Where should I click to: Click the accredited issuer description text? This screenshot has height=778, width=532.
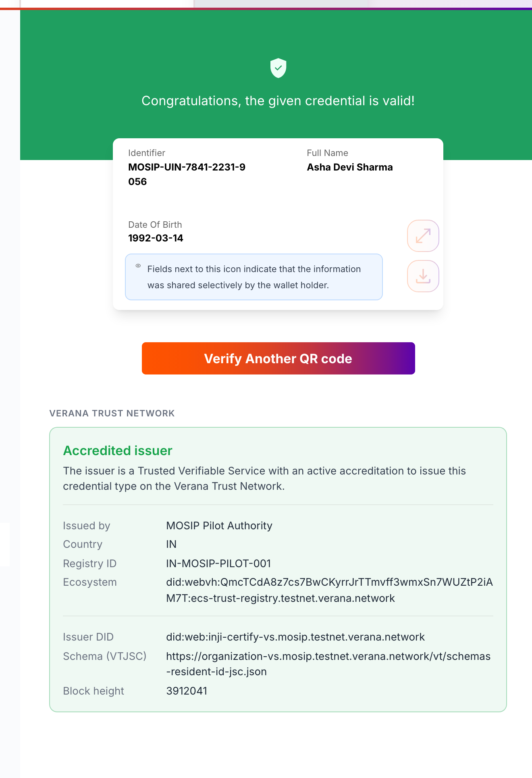point(264,478)
